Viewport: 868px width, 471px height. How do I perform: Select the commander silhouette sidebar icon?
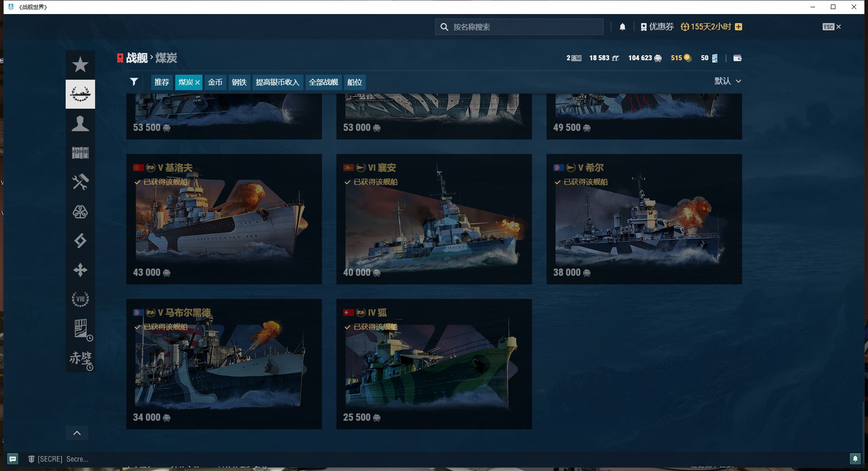click(x=80, y=124)
